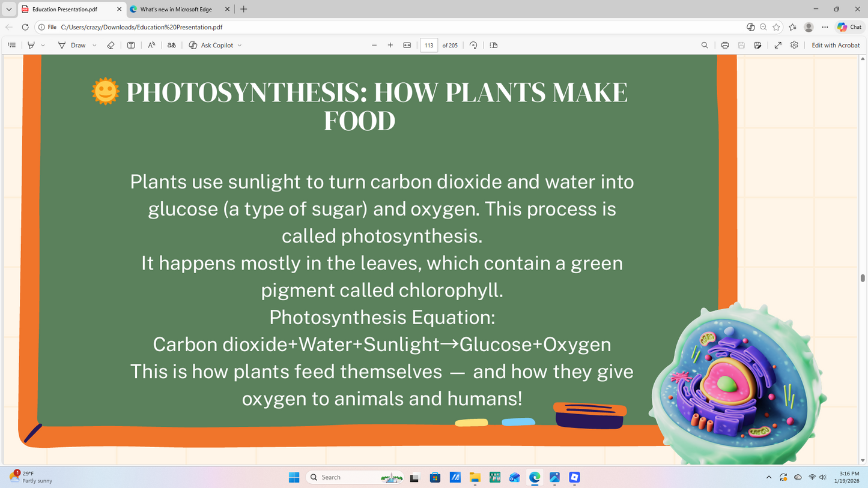Click Edit with Acrobat

coord(836,45)
